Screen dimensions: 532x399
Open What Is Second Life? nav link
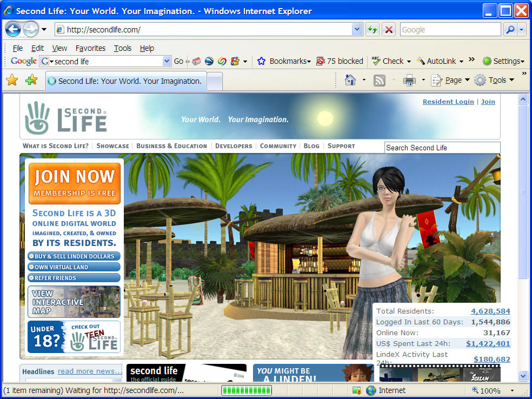click(x=55, y=146)
